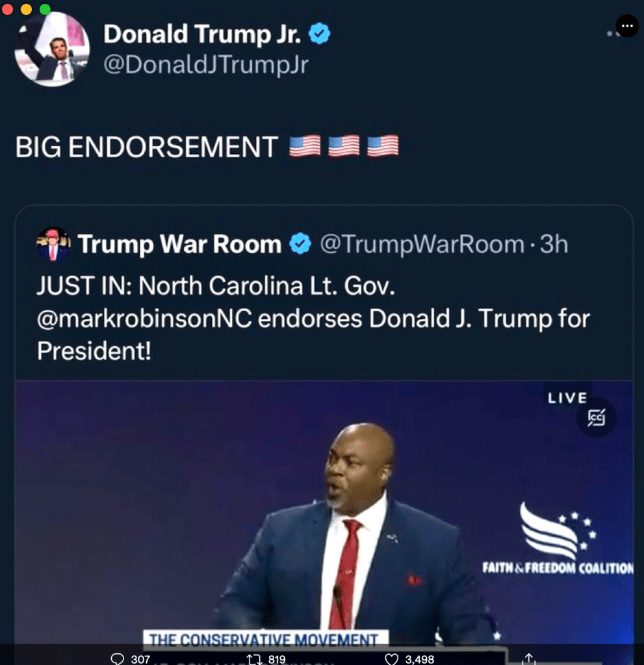Open the quoted tweet text
Screen dimensions: 644x665
tap(313, 318)
